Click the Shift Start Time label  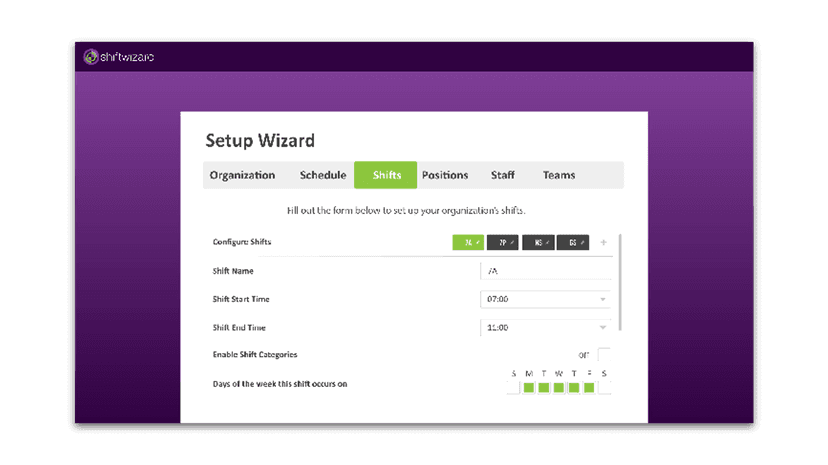click(241, 299)
